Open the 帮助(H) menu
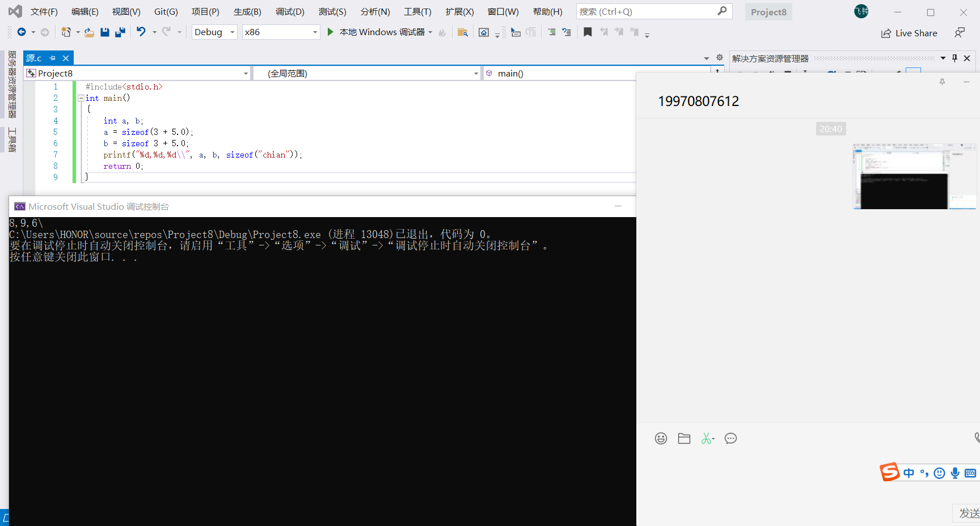 tap(548, 11)
